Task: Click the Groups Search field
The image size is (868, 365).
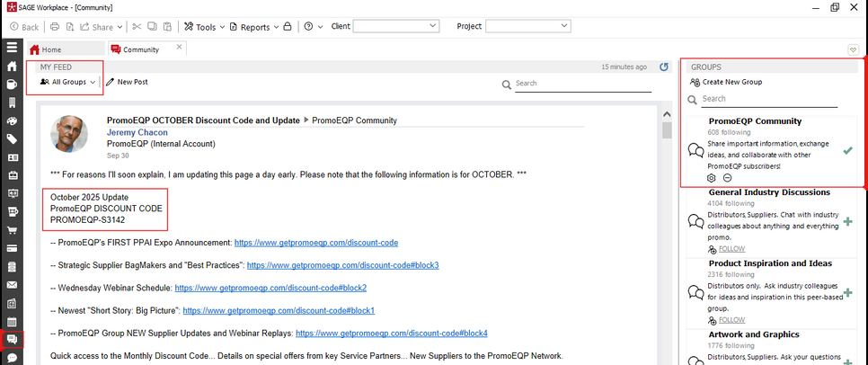Action: click(x=769, y=99)
